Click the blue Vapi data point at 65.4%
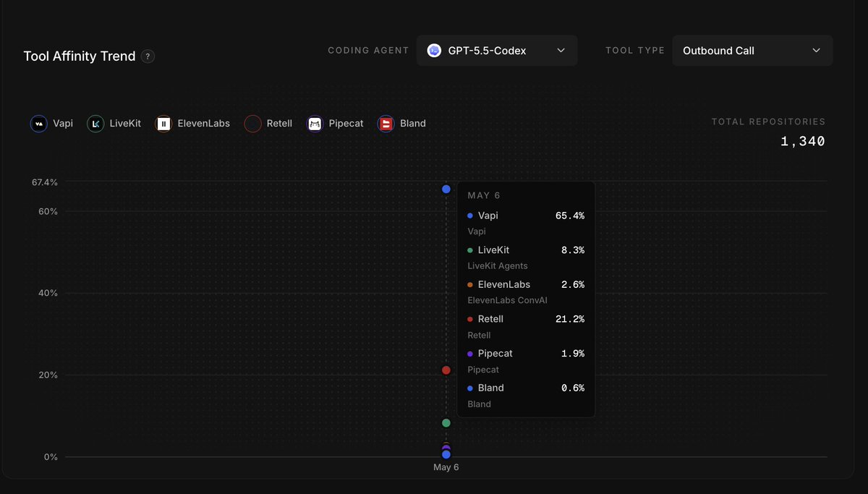 click(446, 189)
